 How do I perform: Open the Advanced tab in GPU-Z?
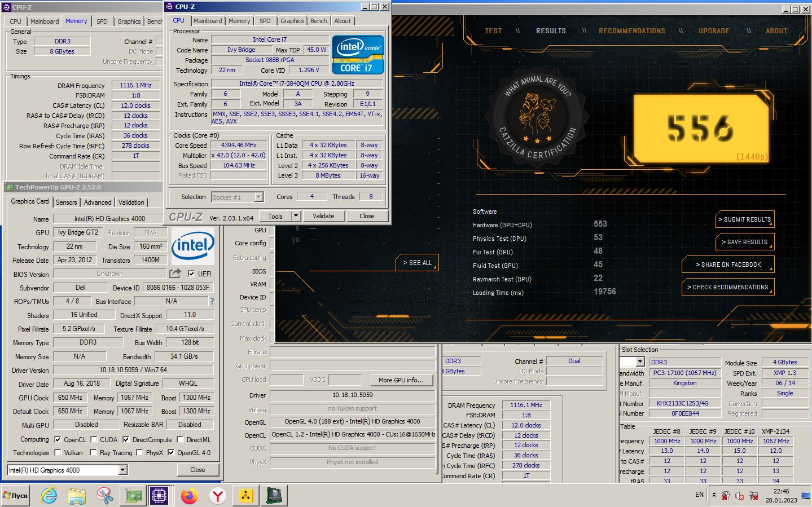point(98,202)
